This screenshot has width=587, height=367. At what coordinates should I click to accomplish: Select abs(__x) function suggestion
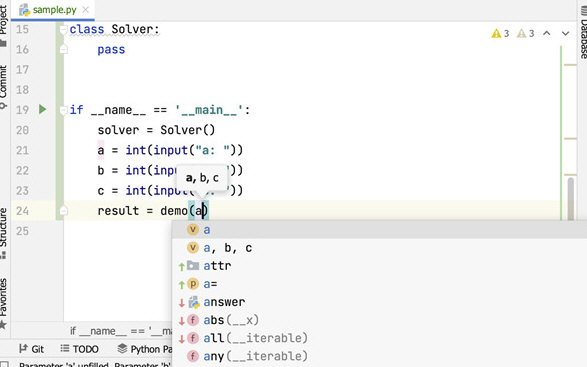pos(379,320)
